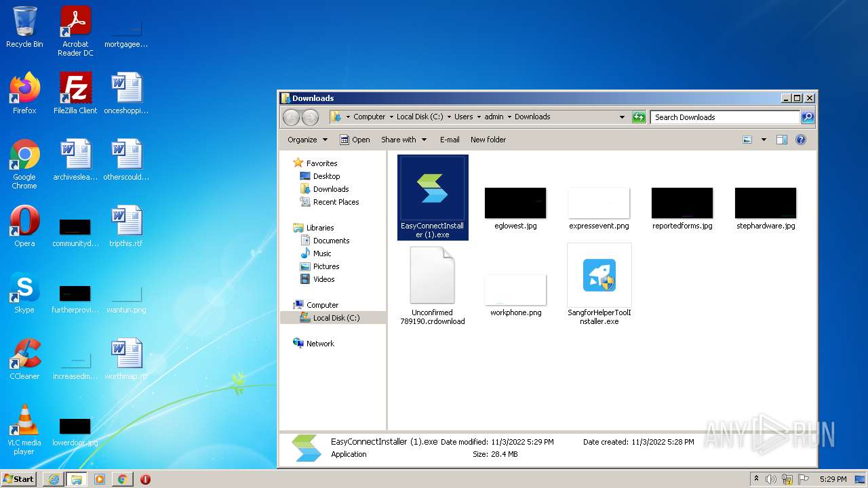Show hidden tray icons arrow
868x488 pixels.
coord(756,479)
